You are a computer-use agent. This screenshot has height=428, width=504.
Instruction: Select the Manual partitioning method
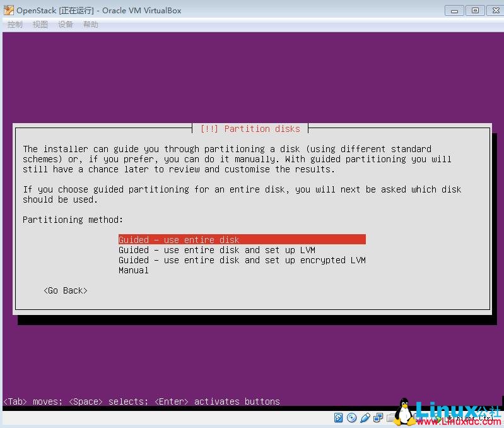[133, 270]
